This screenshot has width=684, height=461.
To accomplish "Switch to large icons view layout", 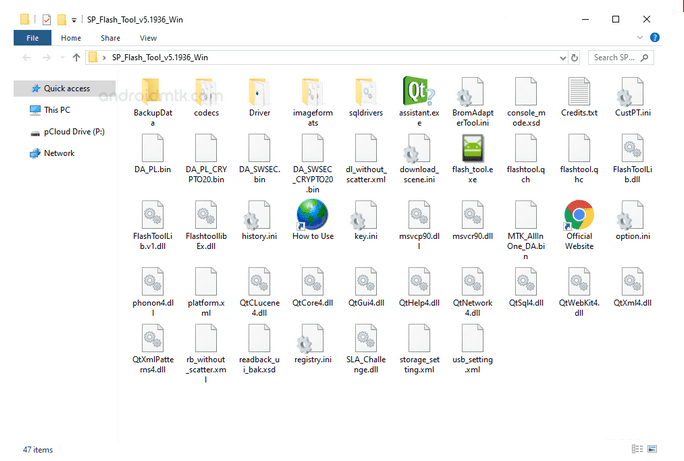I will (652, 449).
